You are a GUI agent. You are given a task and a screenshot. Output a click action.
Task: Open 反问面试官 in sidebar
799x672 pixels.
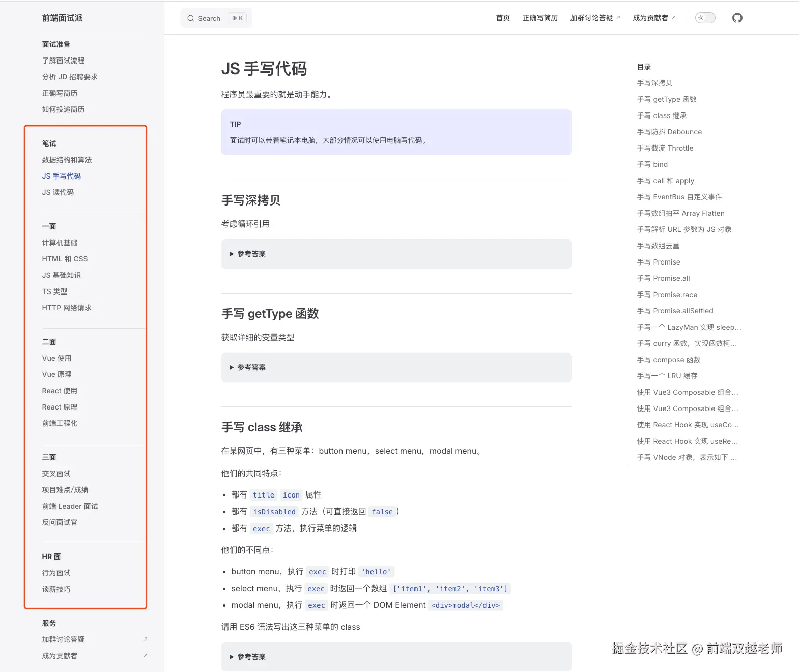pos(60,522)
